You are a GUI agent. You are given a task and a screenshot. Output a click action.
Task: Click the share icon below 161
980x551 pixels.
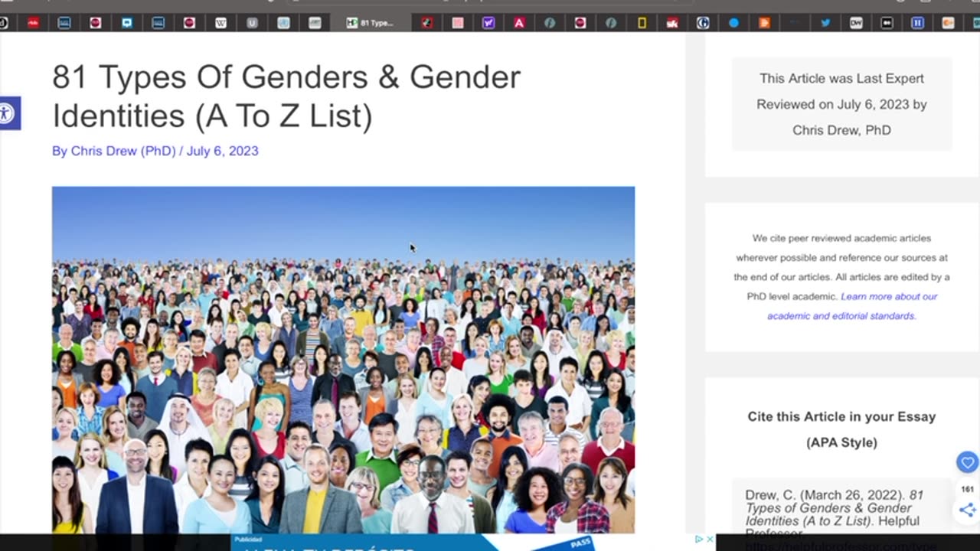(967, 510)
